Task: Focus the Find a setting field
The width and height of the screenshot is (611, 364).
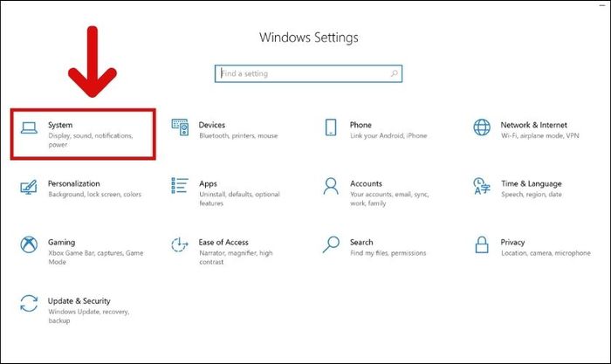Action: (x=308, y=73)
